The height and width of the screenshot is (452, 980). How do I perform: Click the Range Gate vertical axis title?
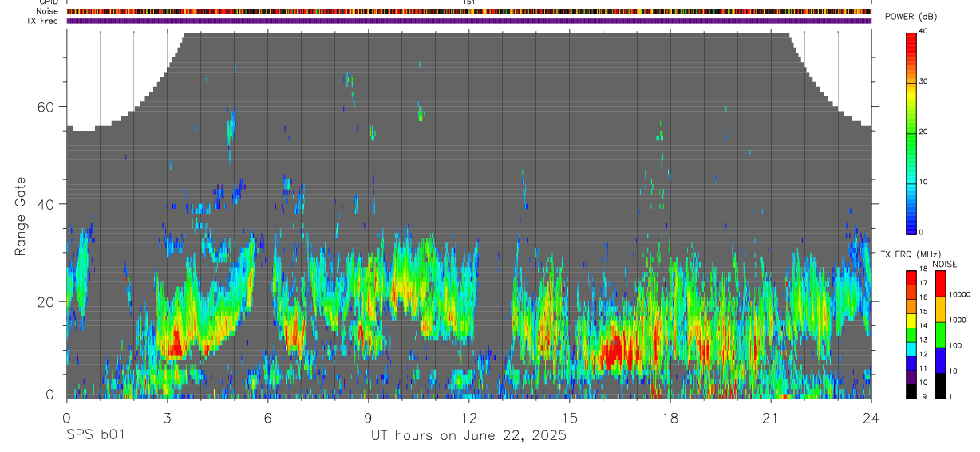tap(21, 218)
